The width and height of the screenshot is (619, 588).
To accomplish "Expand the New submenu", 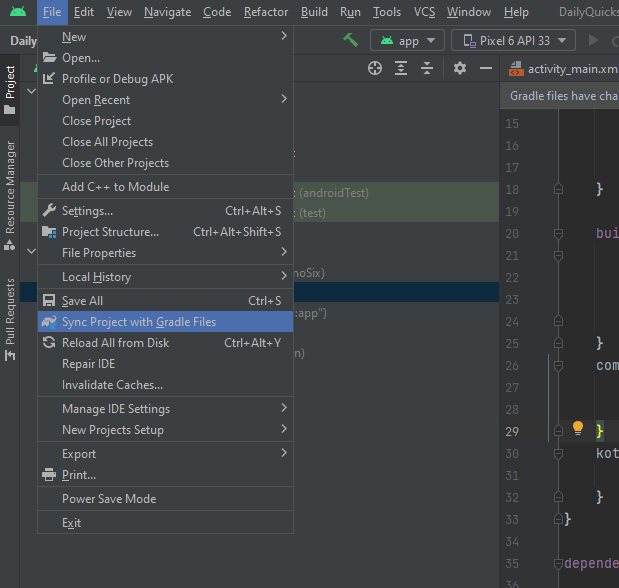I will [165, 37].
